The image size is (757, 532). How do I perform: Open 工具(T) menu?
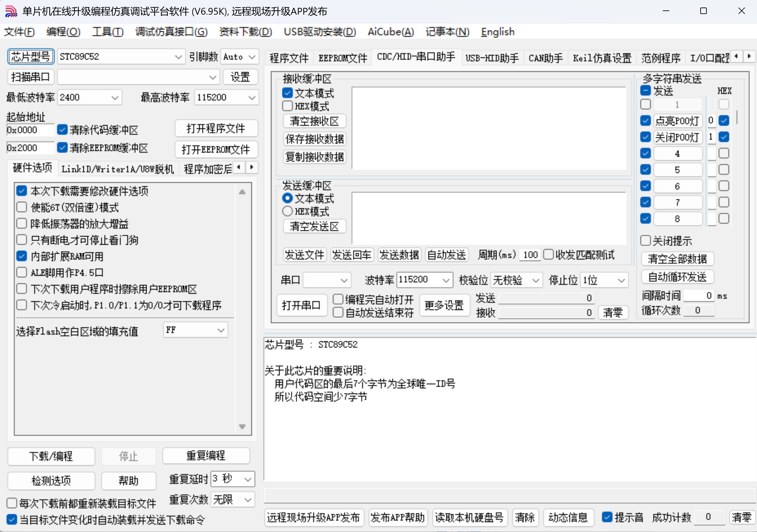[108, 32]
